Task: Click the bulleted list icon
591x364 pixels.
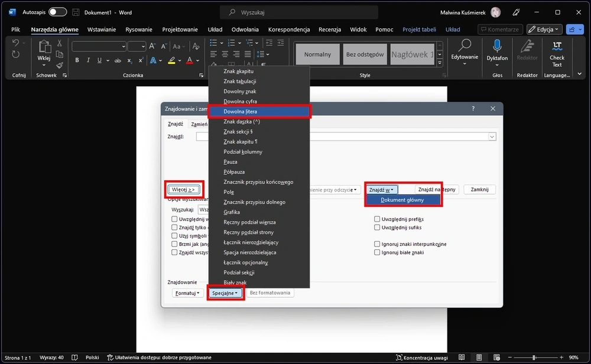Action: pyautogui.click(x=213, y=43)
